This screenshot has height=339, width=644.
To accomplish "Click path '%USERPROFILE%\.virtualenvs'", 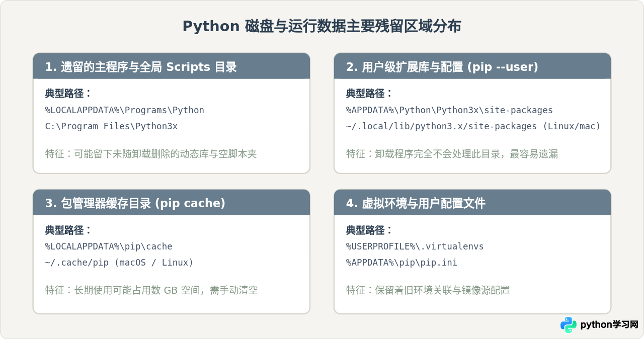I will coord(415,246).
